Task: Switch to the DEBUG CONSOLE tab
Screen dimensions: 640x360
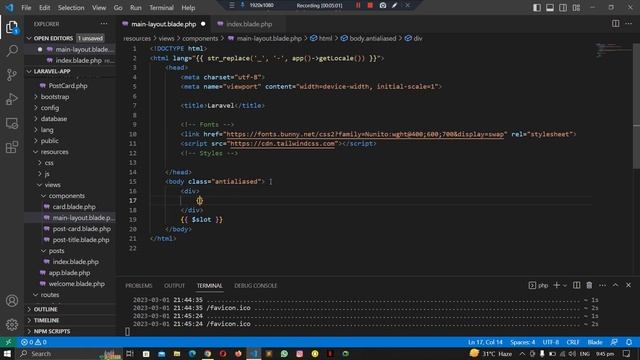Action: [x=256, y=285]
